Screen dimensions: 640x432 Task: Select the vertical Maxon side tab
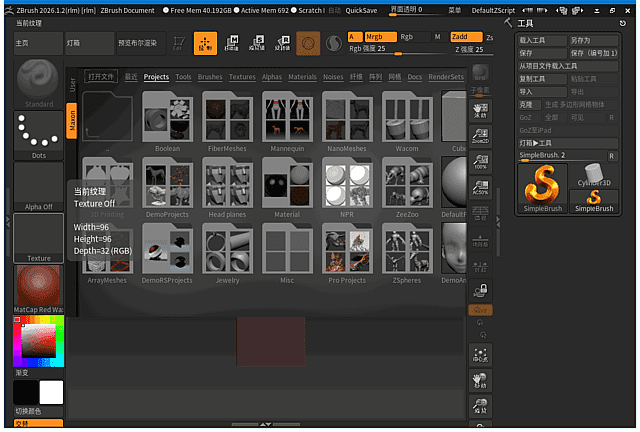click(x=72, y=122)
